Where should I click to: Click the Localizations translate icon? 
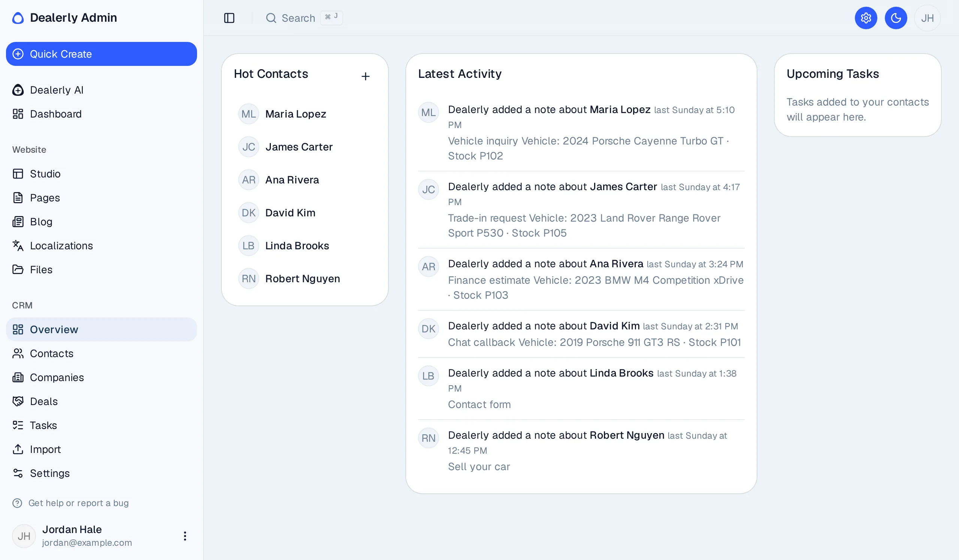tap(18, 246)
